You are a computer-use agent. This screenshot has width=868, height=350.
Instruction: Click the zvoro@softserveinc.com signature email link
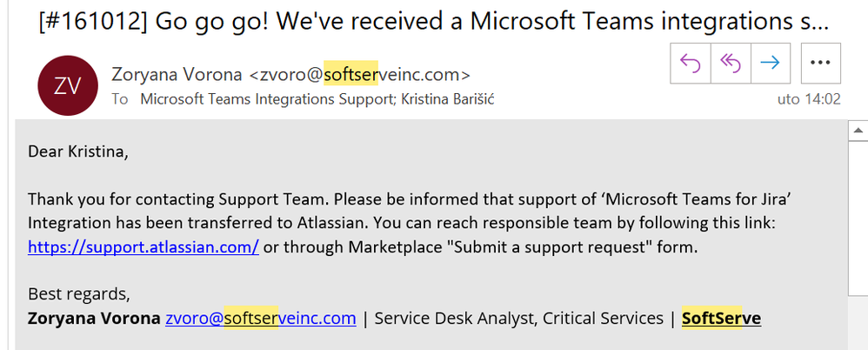point(261,319)
